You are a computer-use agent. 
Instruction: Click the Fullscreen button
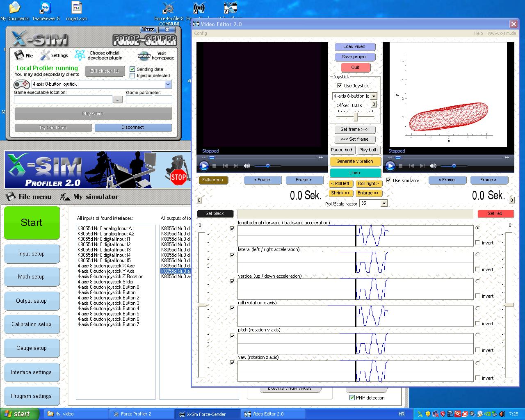coord(213,180)
